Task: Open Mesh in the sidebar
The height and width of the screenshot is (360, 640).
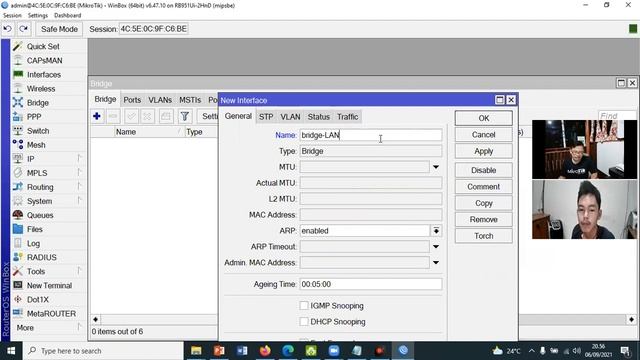Action: click(x=36, y=145)
